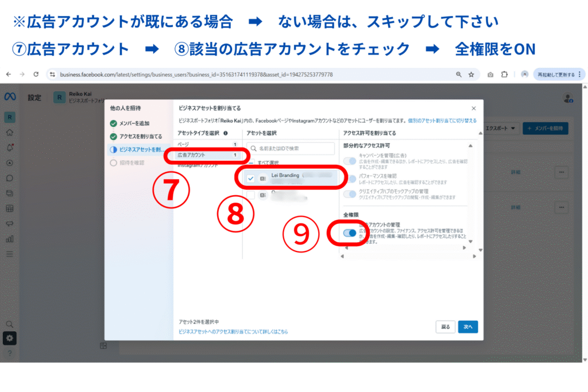Open the エクスポート dropdown

coord(501,128)
